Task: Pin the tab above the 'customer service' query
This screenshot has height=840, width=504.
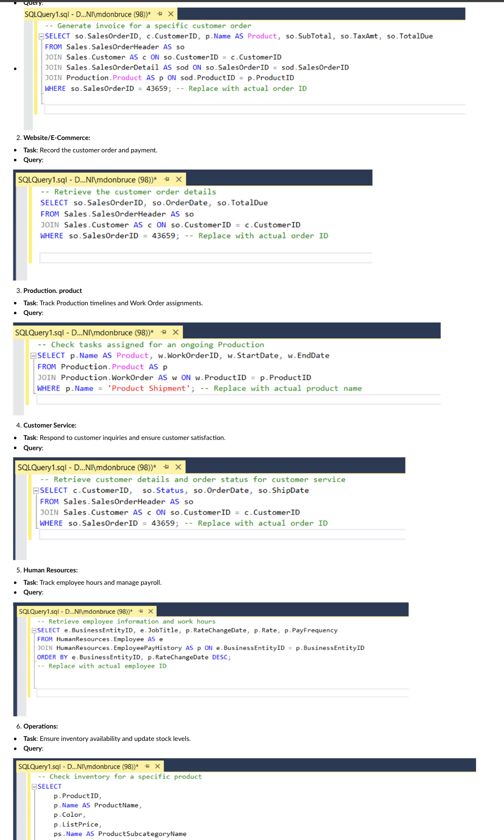Action: 166,467
